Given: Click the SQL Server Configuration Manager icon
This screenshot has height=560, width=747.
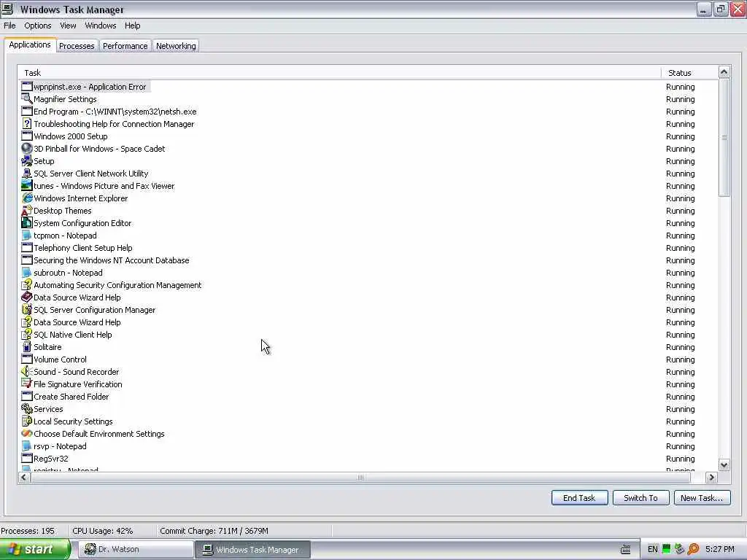Looking at the screenshot, I should pos(27,309).
